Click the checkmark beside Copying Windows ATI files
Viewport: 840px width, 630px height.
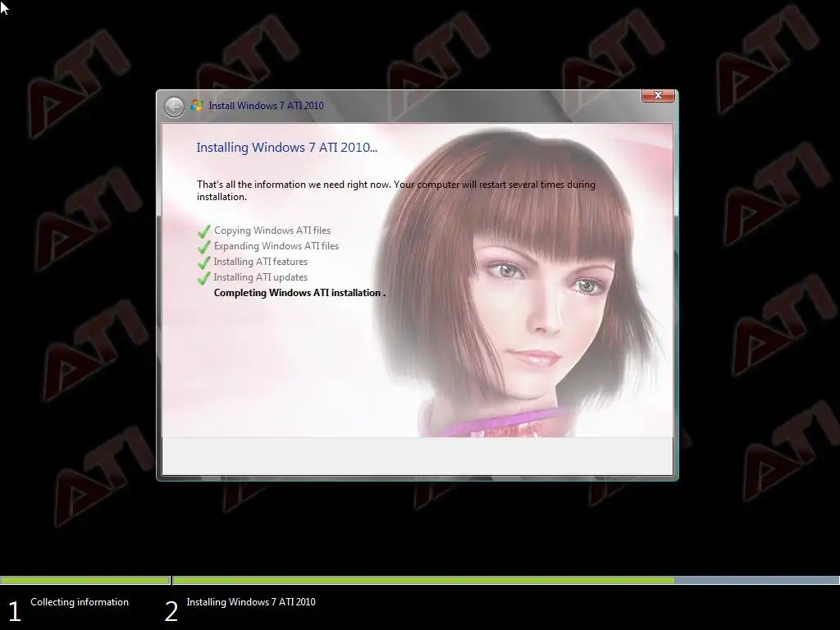click(x=203, y=231)
